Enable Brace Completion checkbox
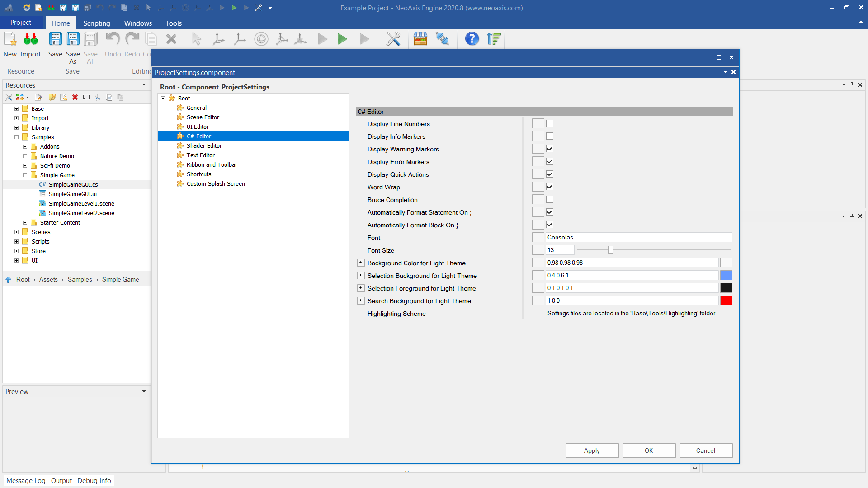 pyautogui.click(x=550, y=199)
